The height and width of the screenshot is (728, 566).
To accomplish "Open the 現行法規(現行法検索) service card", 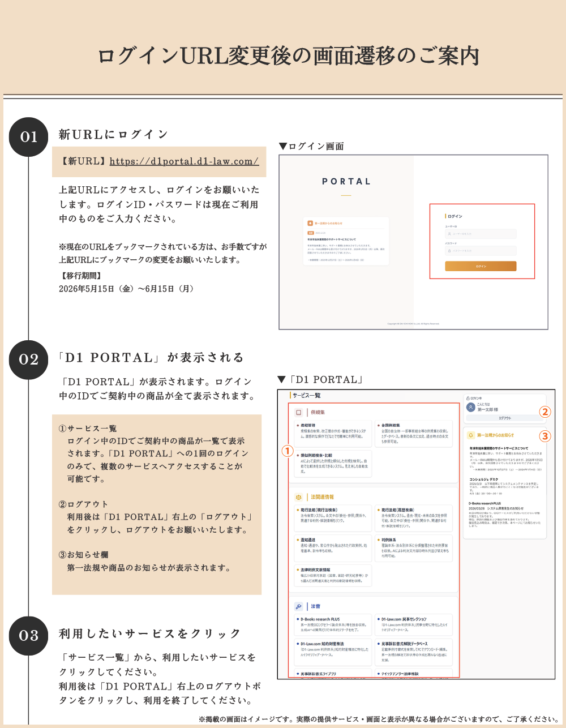I will click(x=333, y=518).
